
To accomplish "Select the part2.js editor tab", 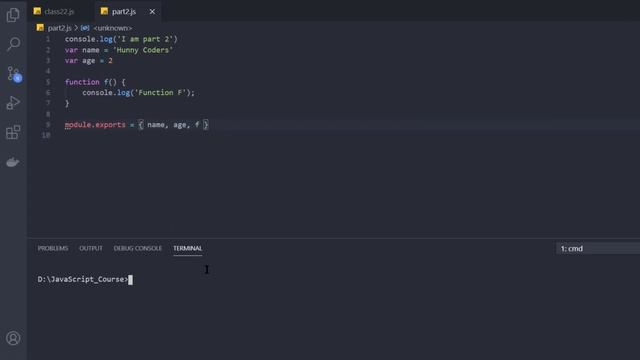I will pos(124,11).
